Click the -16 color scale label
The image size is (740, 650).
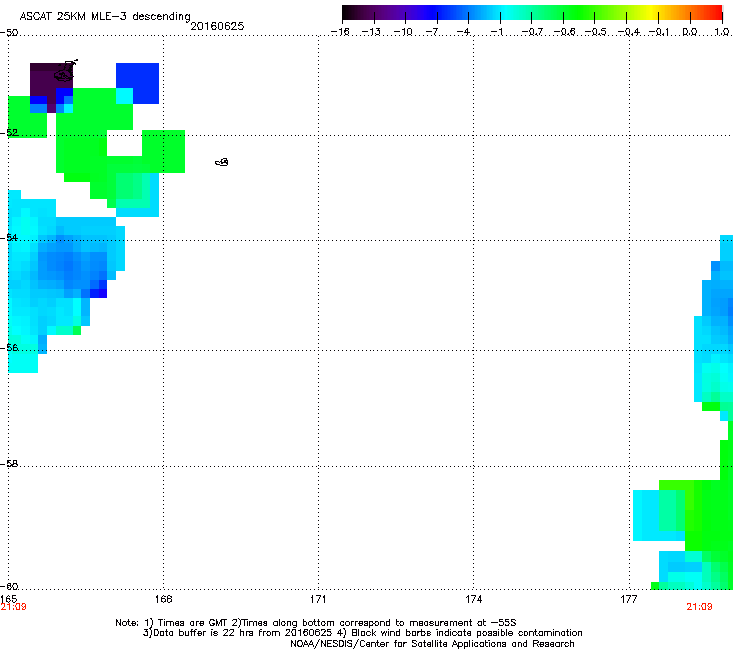pyautogui.click(x=340, y=32)
